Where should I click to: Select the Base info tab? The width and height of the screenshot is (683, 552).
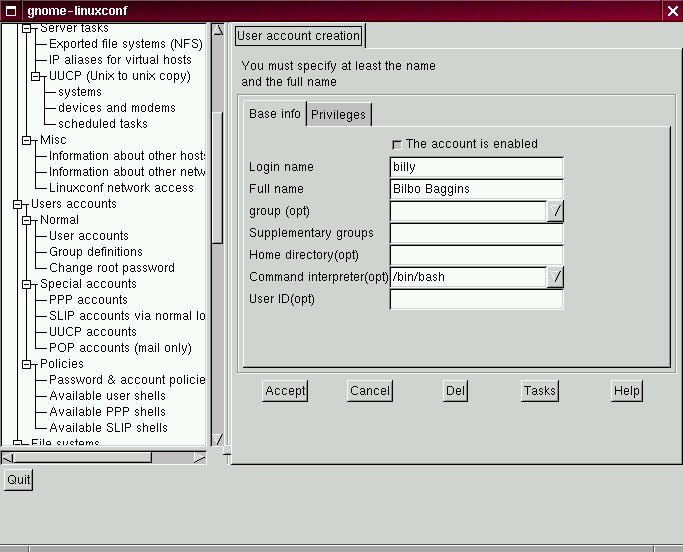tap(274, 114)
